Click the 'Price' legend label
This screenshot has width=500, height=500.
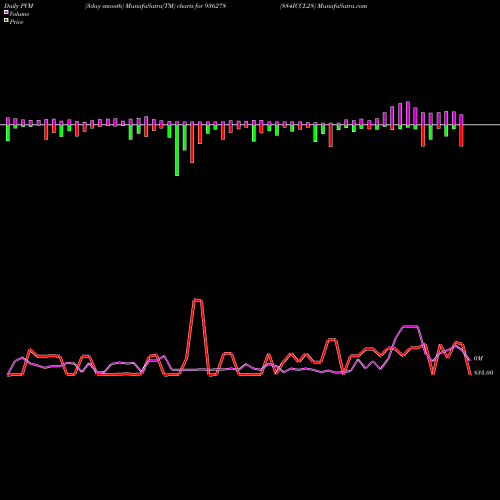coord(16,22)
